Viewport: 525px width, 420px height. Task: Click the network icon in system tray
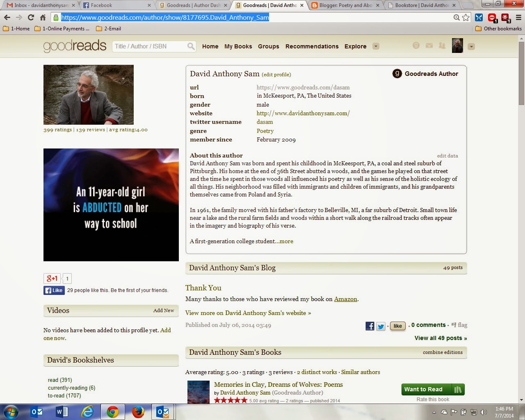[x=473, y=412]
